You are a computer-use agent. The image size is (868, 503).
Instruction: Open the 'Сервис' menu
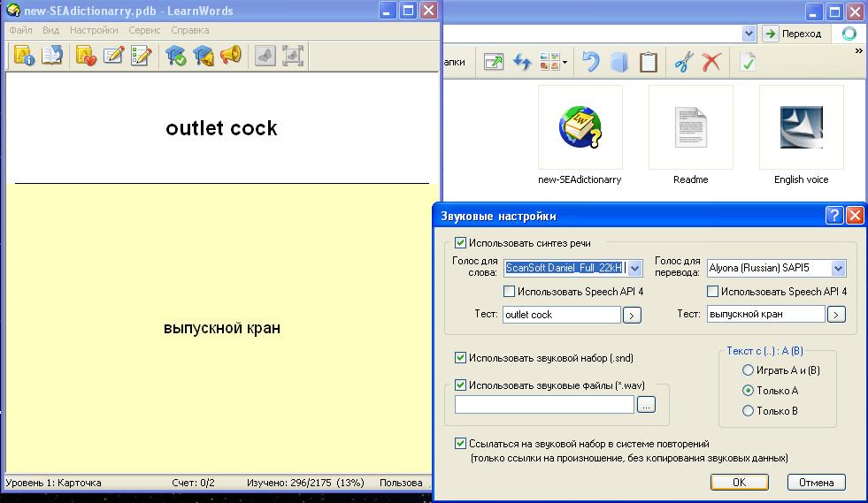144,30
